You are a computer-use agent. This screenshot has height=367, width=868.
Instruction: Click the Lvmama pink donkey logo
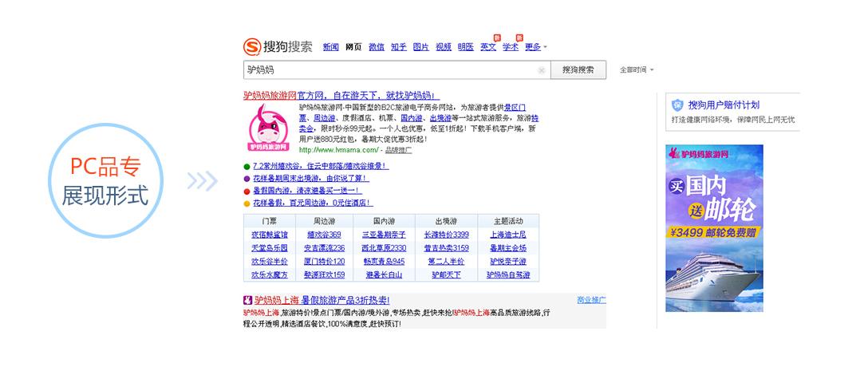268,128
